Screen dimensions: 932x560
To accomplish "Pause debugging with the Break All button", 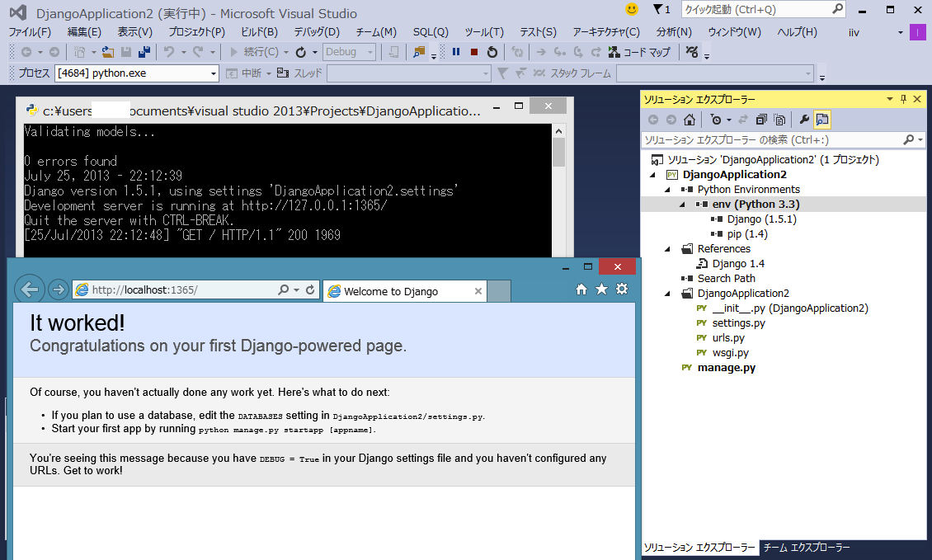I will (456, 52).
